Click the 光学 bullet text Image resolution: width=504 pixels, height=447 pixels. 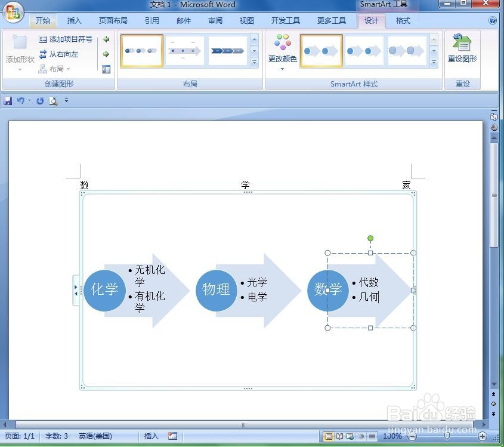257,283
